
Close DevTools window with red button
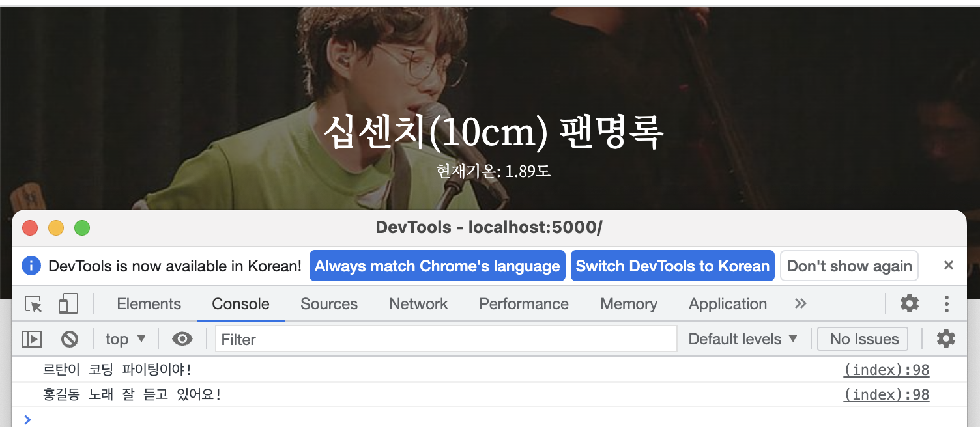tap(30, 228)
